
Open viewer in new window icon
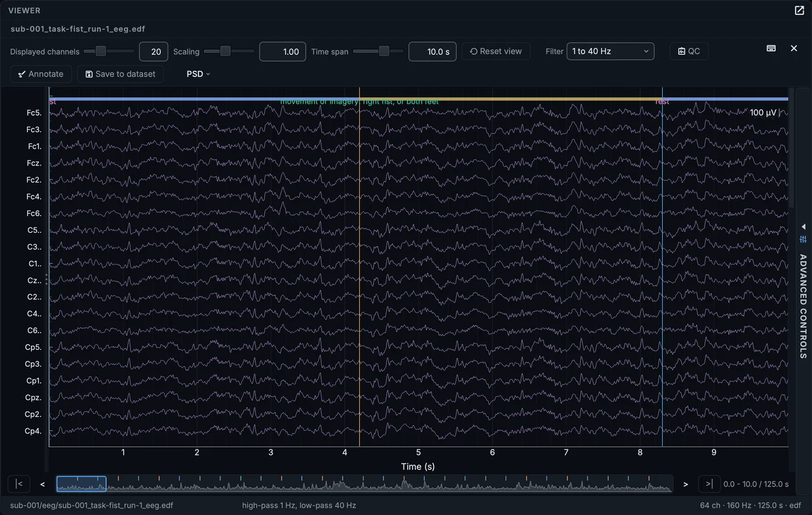[799, 10]
